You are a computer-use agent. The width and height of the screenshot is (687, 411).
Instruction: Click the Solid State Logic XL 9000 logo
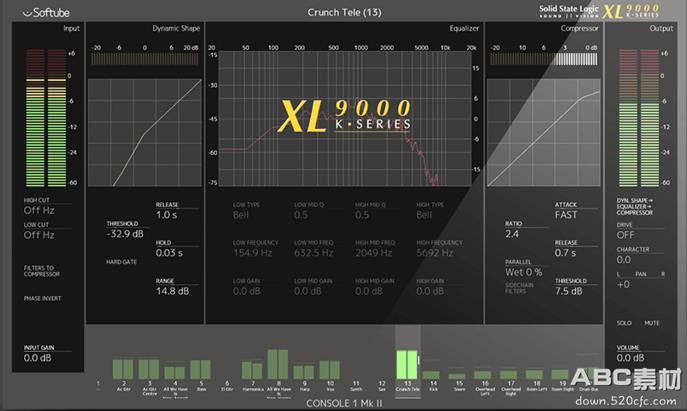(x=599, y=11)
